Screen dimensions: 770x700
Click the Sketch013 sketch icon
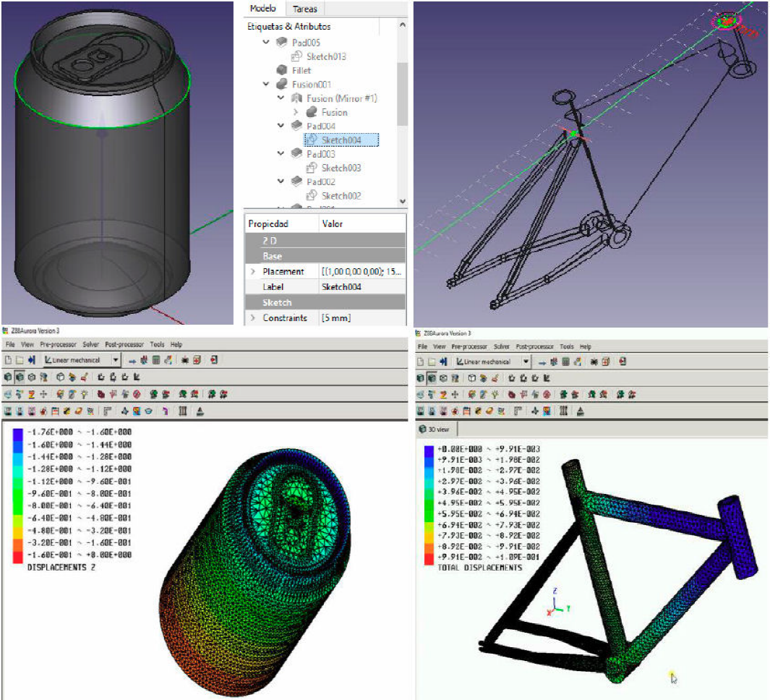pos(297,56)
